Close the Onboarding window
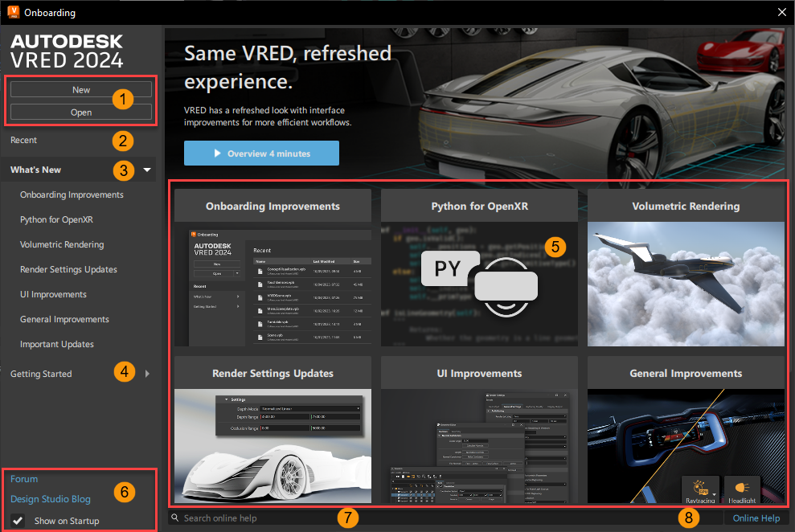Viewport: 795px width, 532px height. 782,12
